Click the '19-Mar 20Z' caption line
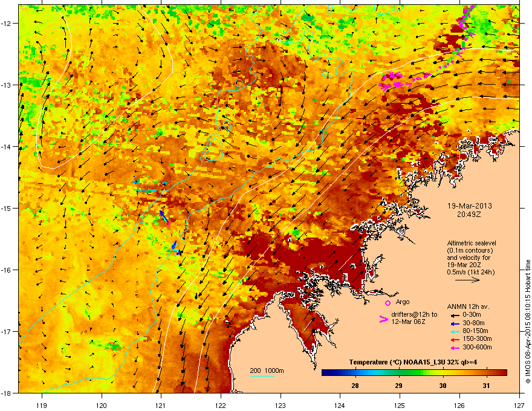Image resolution: width=532 pixels, height=411 pixels. pos(464,265)
